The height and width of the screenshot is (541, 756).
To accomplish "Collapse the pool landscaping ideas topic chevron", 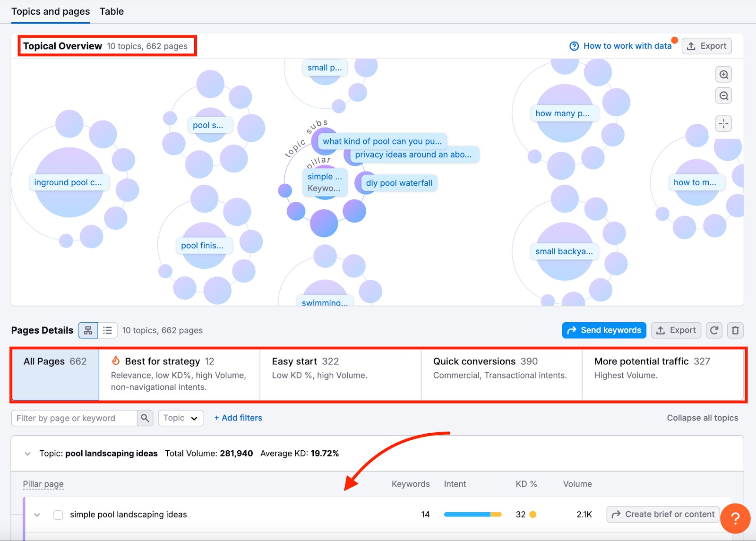I will pos(27,454).
